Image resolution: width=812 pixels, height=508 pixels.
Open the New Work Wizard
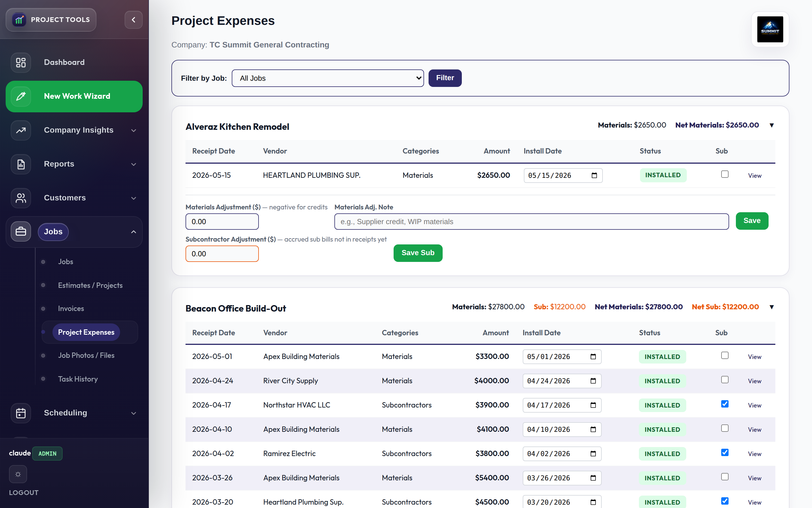pos(74,97)
